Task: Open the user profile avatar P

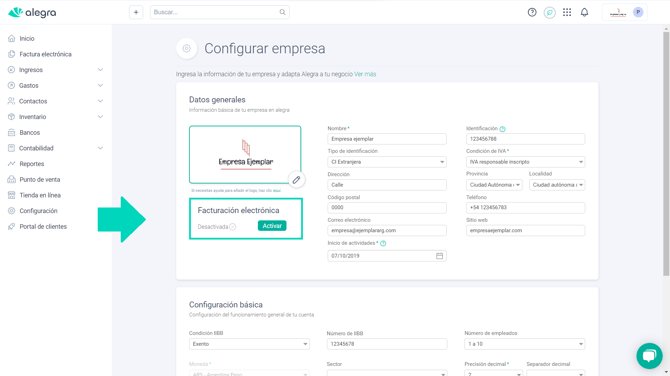Action: click(638, 12)
